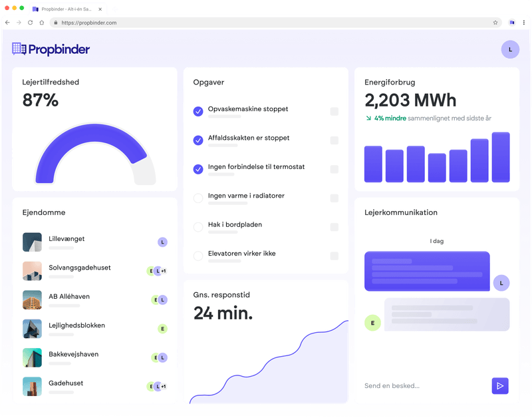Open your profile avatar in the top right

pyautogui.click(x=510, y=49)
